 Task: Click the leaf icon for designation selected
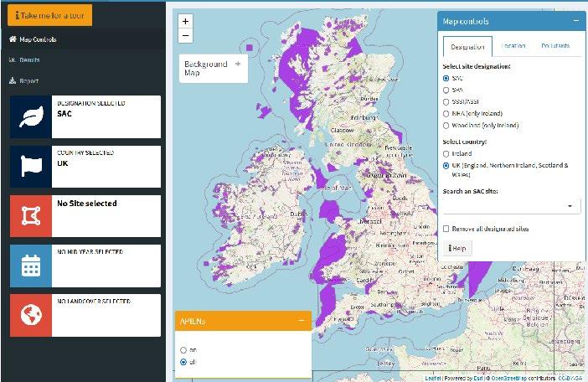click(x=30, y=117)
